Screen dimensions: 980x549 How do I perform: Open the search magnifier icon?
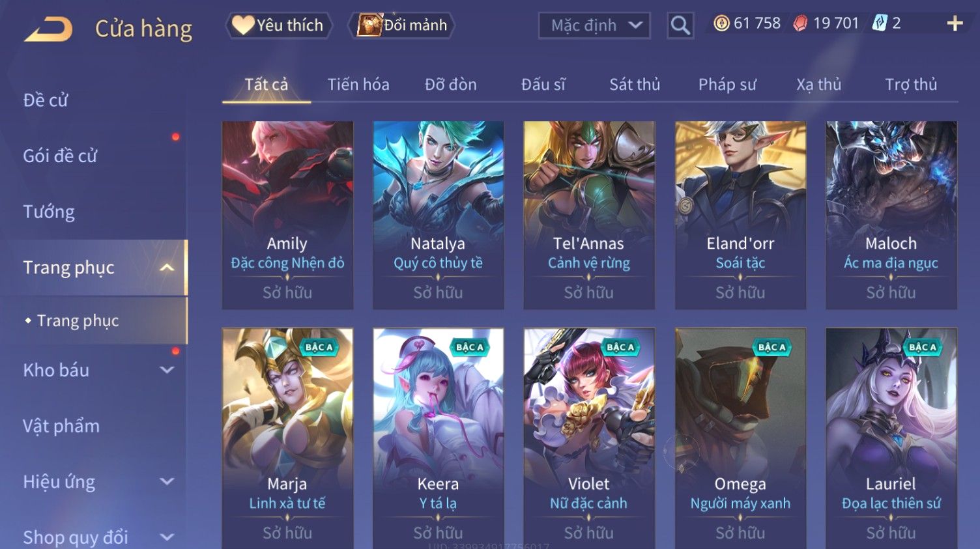680,25
